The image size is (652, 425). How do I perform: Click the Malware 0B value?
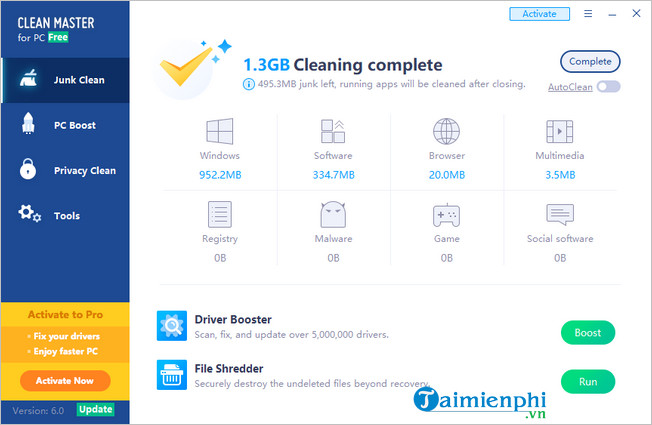(333, 258)
